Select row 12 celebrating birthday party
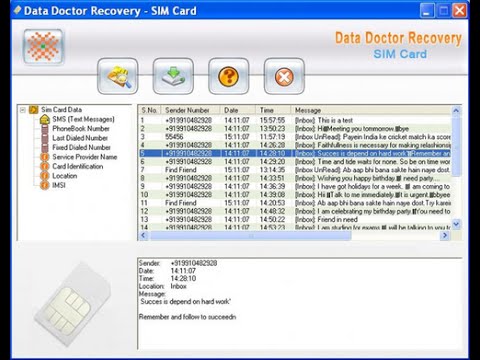This screenshot has height=360, width=480. point(295,211)
